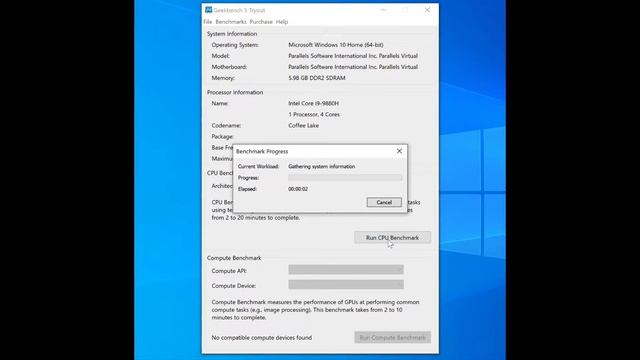
Task: Open the File menu
Action: (207, 22)
